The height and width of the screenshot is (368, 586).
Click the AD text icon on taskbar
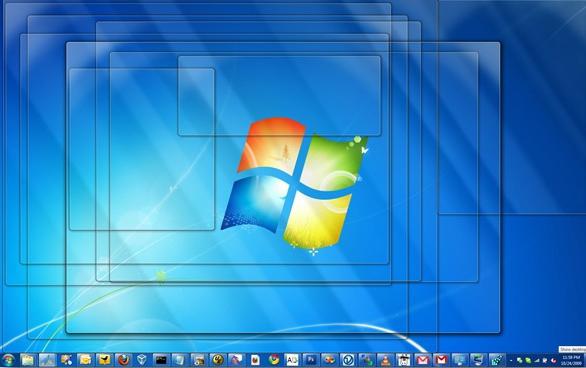pyautogui.click(x=292, y=360)
